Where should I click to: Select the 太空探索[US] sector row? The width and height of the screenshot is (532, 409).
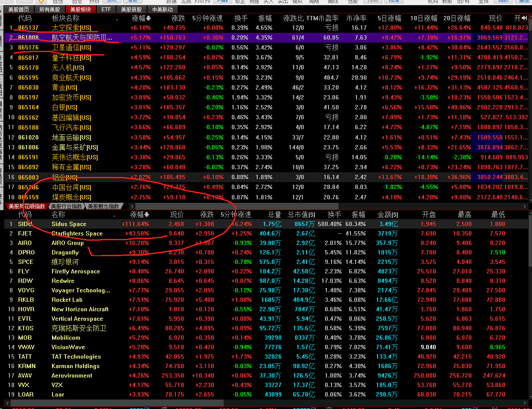[266, 28]
